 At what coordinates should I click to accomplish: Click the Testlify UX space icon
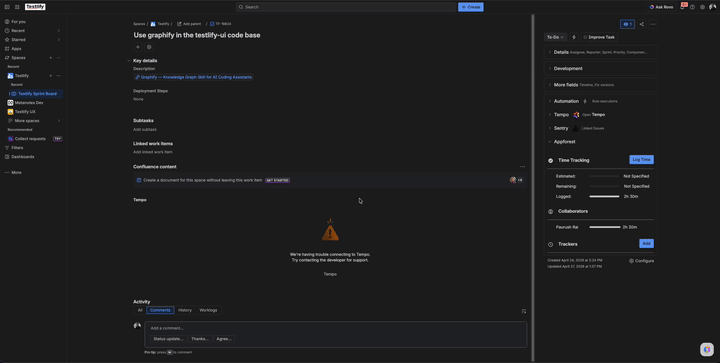(x=10, y=112)
